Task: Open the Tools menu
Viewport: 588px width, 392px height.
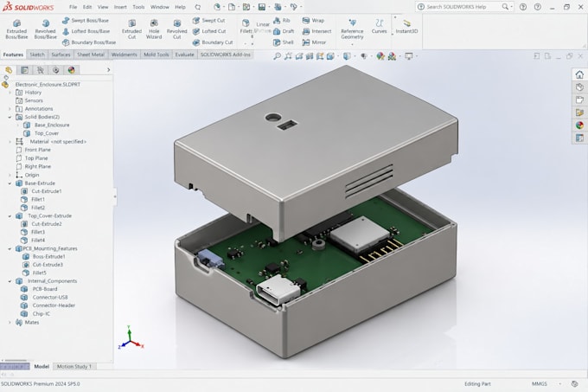Action: [x=138, y=7]
